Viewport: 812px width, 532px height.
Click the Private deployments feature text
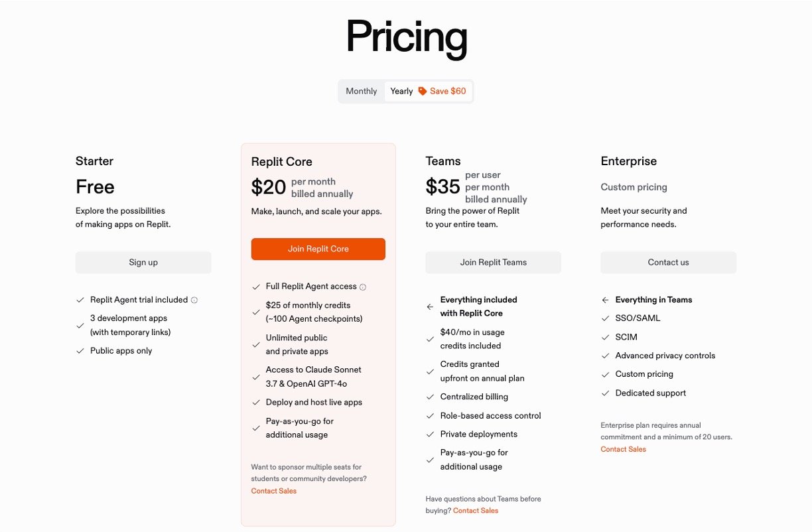(x=478, y=434)
